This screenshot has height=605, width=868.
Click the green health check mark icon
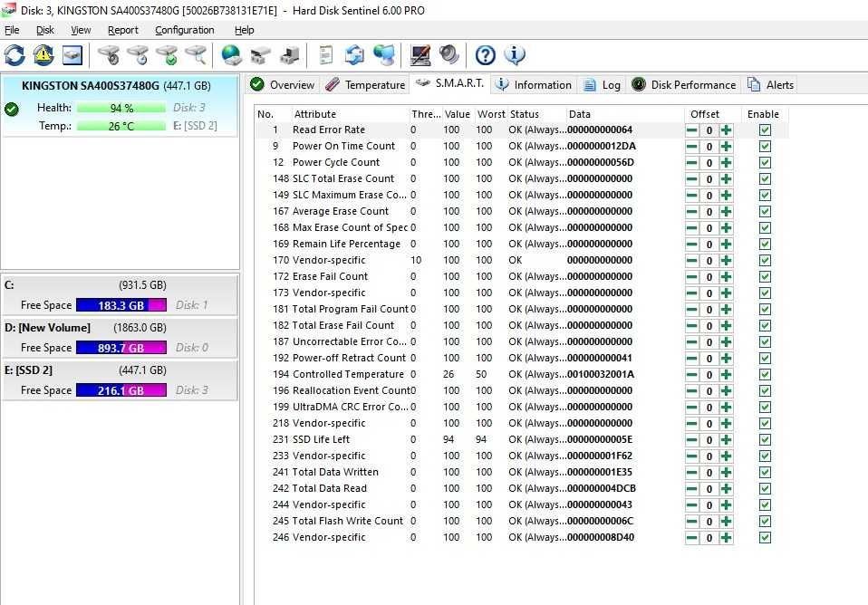11,109
